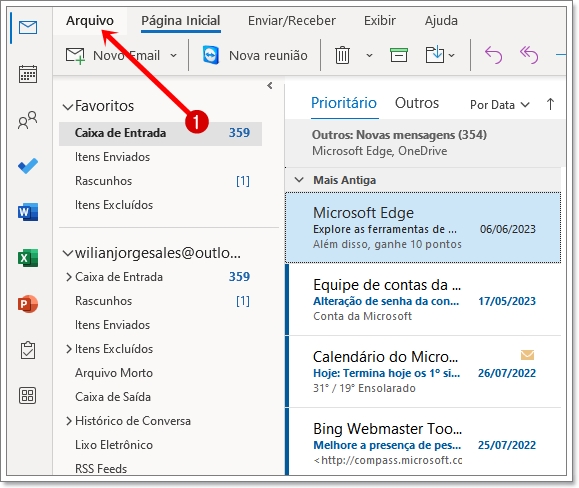Viewport: 579px width, 488px height.
Task: Open Bing Webmaster Too... email
Action: click(424, 442)
